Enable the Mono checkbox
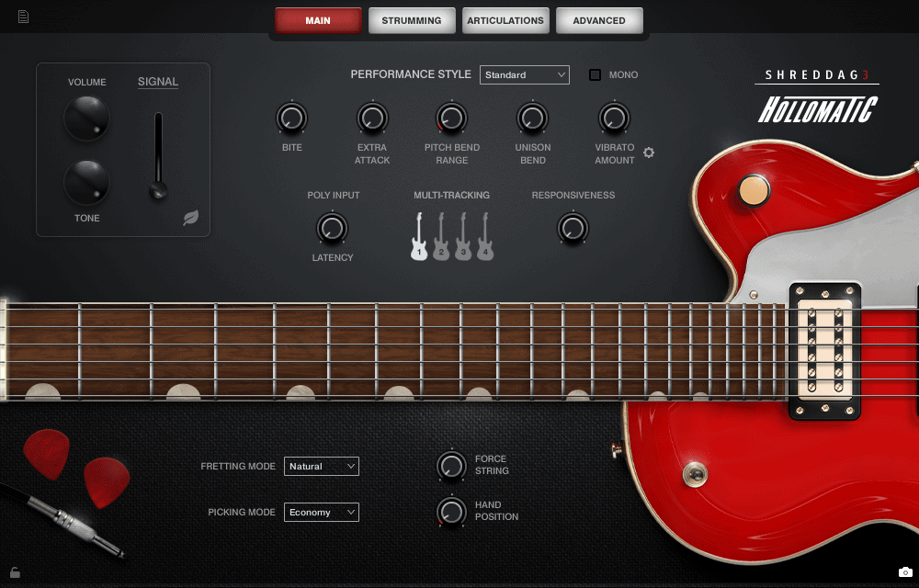 click(595, 75)
